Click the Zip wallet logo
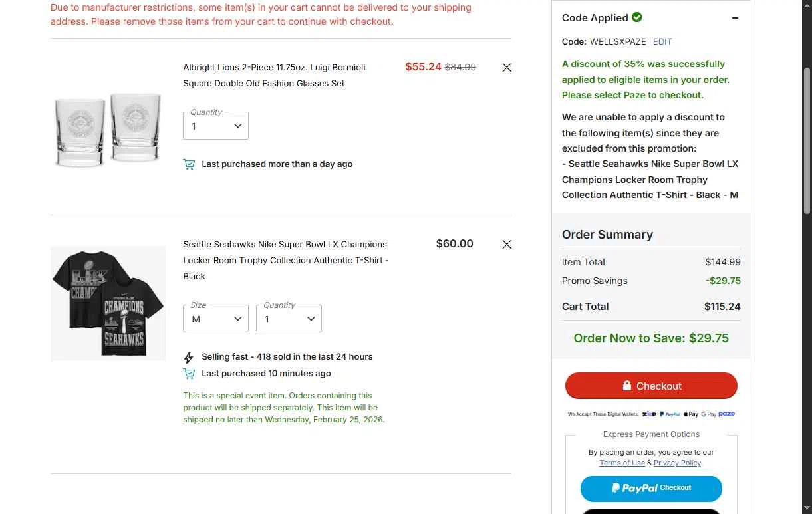812x514 pixels. pos(649,414)
